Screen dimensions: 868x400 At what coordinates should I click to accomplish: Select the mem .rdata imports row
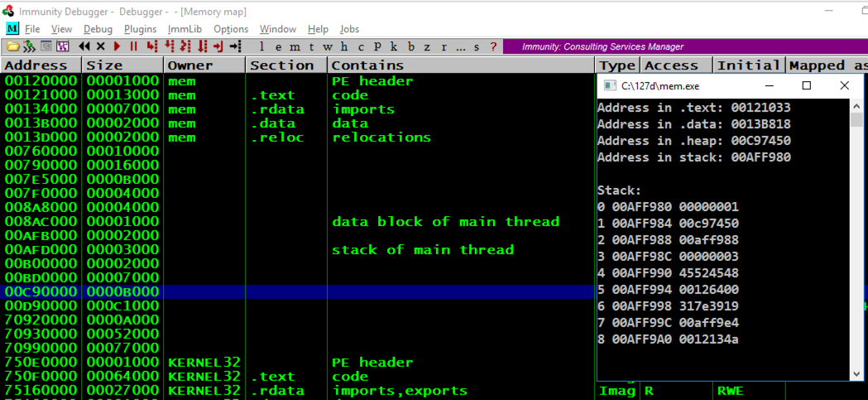(299, 109)
